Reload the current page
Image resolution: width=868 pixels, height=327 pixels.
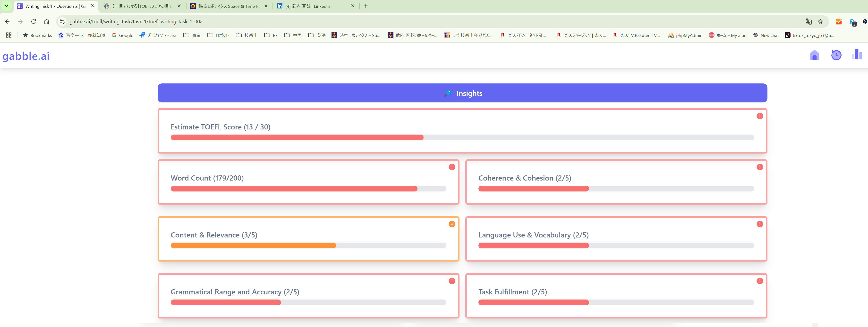(33, 22)
